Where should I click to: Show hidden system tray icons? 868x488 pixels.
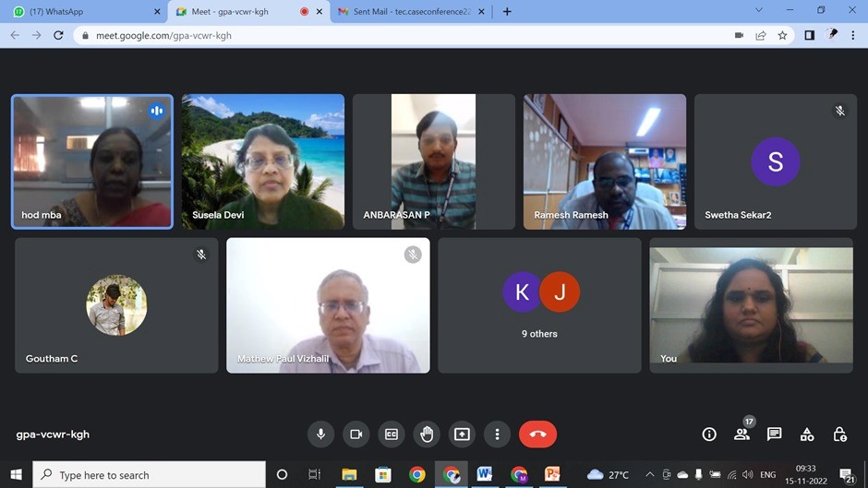tap(649, 475)
